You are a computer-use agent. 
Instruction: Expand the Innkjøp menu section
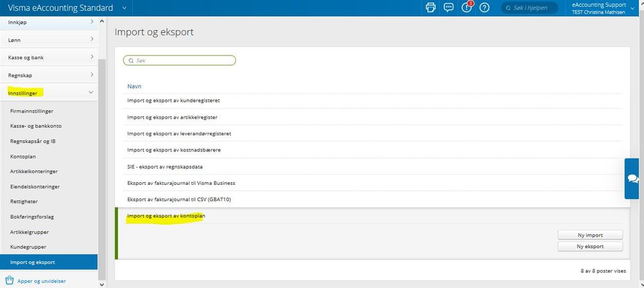(48, 22)
